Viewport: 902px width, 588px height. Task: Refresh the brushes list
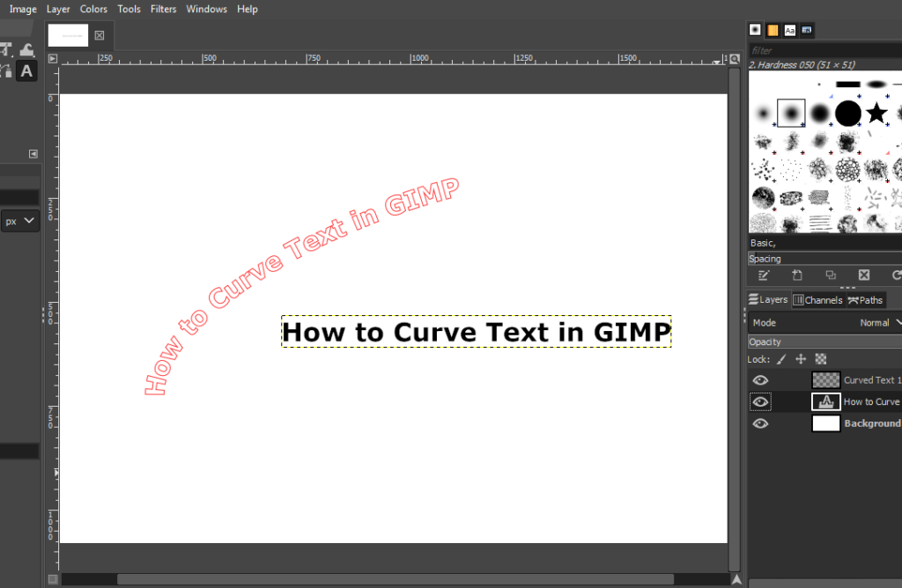(x=894, y=275)
